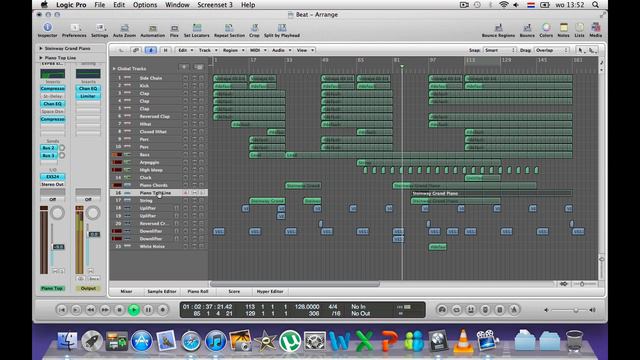Open the File menu

(x=100, y=5)
